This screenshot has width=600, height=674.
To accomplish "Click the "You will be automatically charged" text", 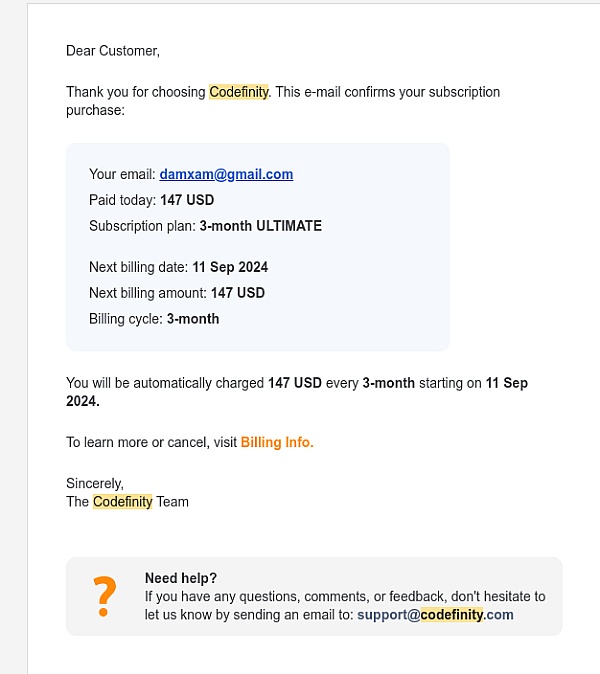I will 166,383.
